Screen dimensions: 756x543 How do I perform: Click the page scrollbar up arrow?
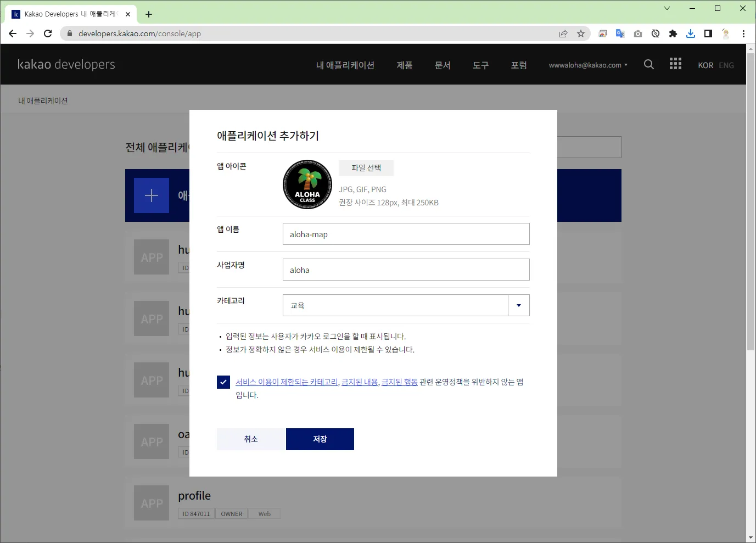click(751, 49)
